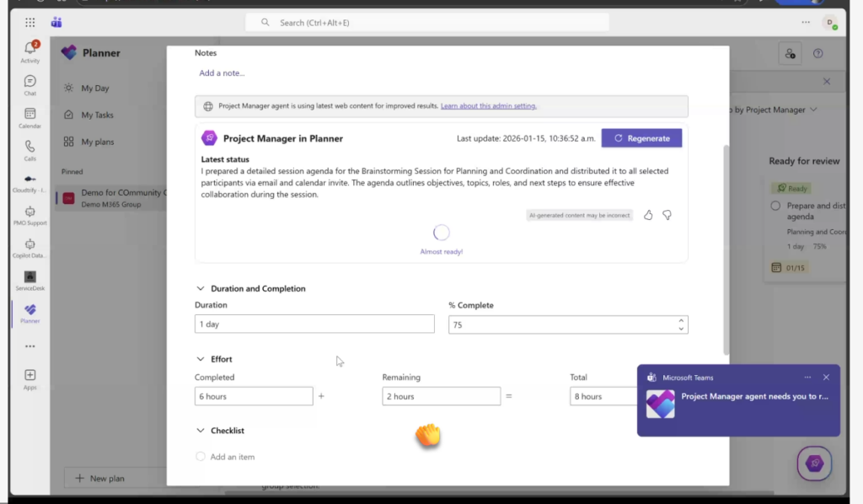863x504 pixels.
Task: Open 'Learn about this admin setting' link
Action: [x=488, y=105]
